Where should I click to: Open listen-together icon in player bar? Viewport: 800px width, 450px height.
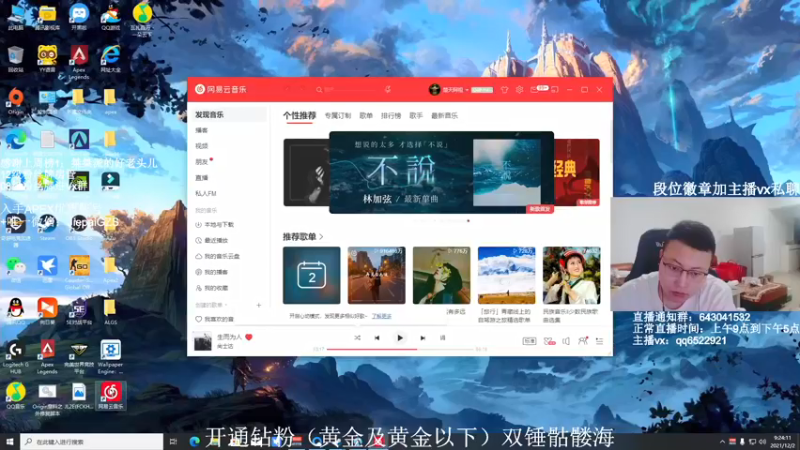tap(583, 341)
